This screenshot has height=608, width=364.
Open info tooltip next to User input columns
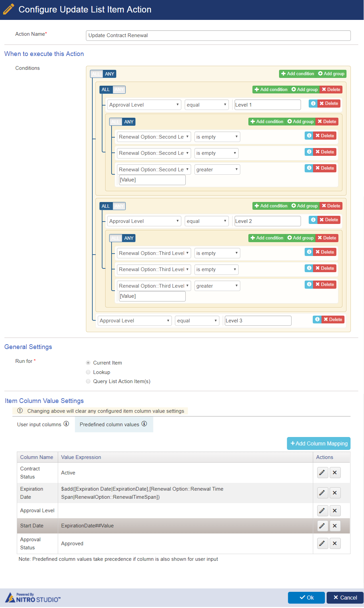click(x=66, y=424)
